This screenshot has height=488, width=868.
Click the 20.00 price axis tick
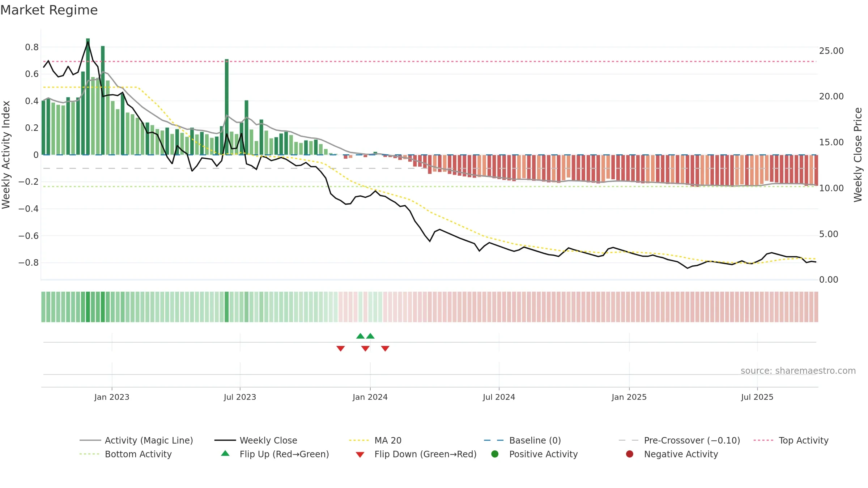[831, 96]
